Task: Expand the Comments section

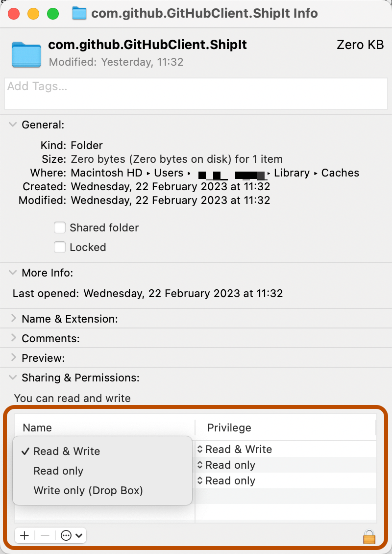Action: pyautogui.click(x=12, y=338)
